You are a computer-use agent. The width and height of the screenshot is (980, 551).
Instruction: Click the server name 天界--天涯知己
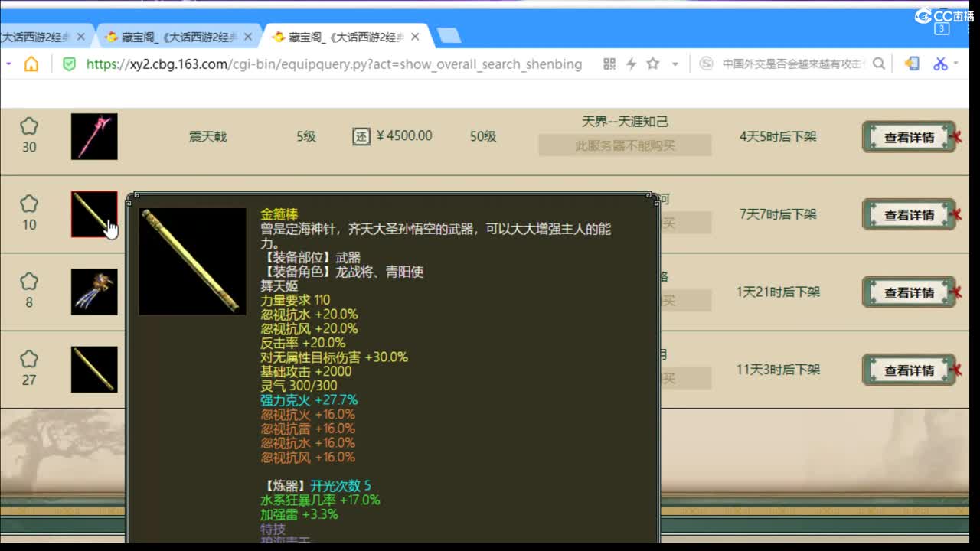625,122
